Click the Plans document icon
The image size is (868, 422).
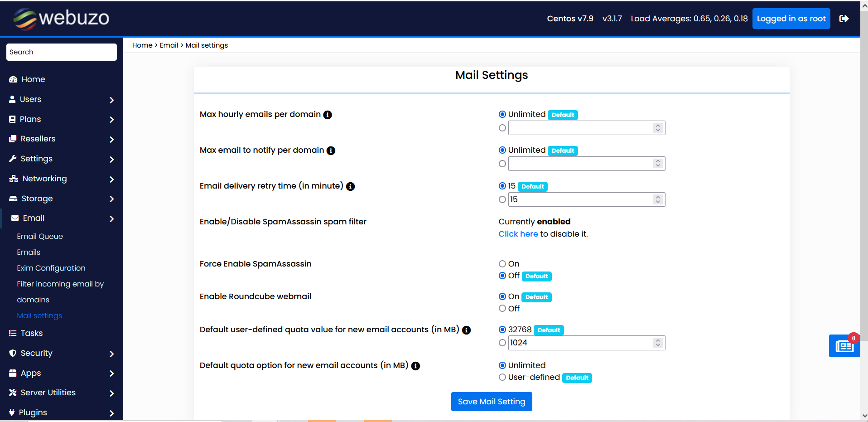[12, 119]
